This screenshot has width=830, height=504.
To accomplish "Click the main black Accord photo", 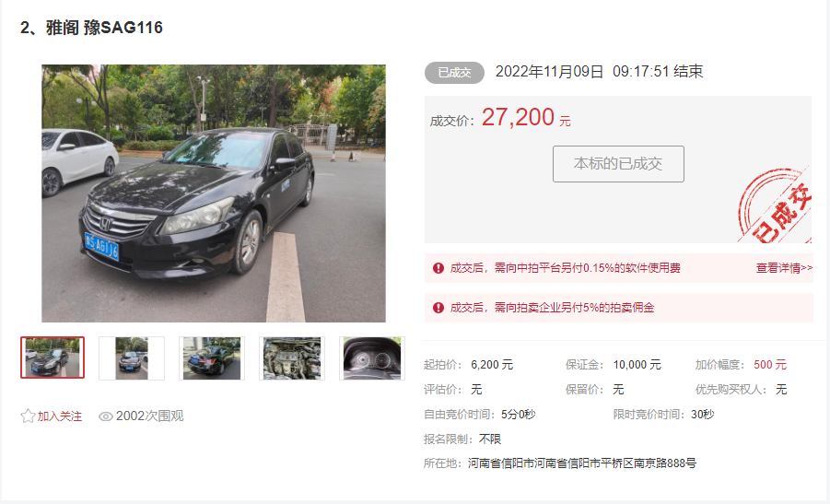I will [214, 193].
